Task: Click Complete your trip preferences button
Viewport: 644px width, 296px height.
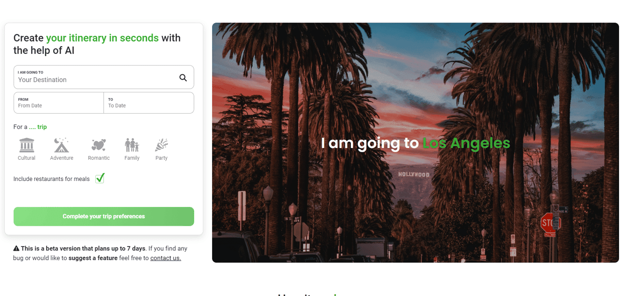Action: (x=104, y=216)
